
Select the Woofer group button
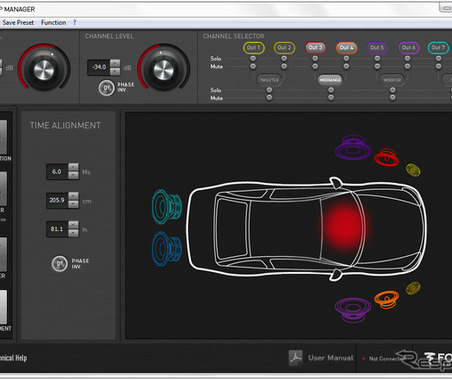(392, 80)
